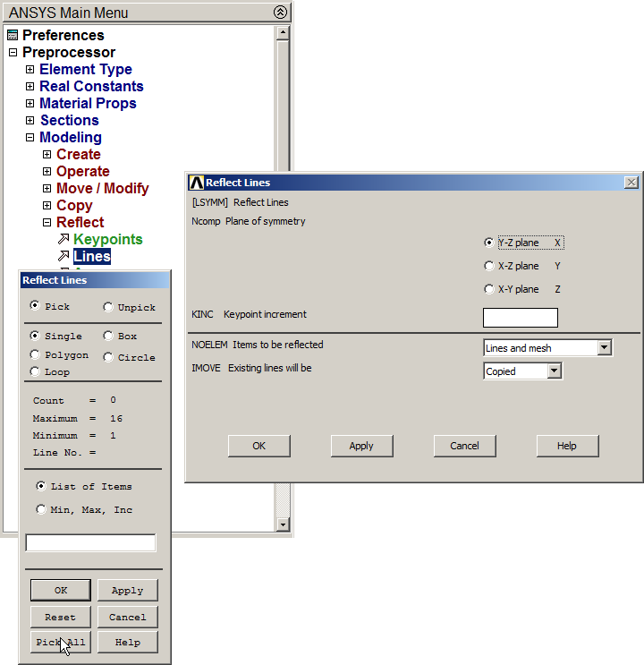Select Min, Max, Inc input option
This screenshot has width=644, height=665.
click(x=41, y=510)
